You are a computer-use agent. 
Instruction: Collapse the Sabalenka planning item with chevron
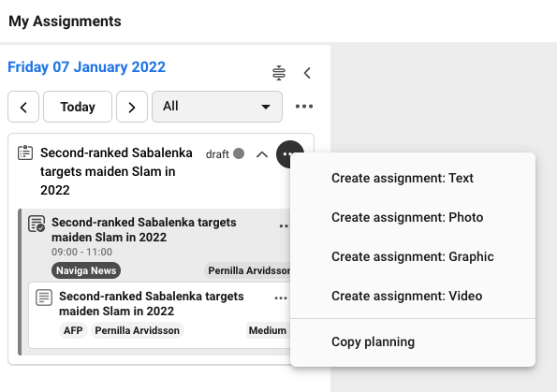click(x=262, y=154)
